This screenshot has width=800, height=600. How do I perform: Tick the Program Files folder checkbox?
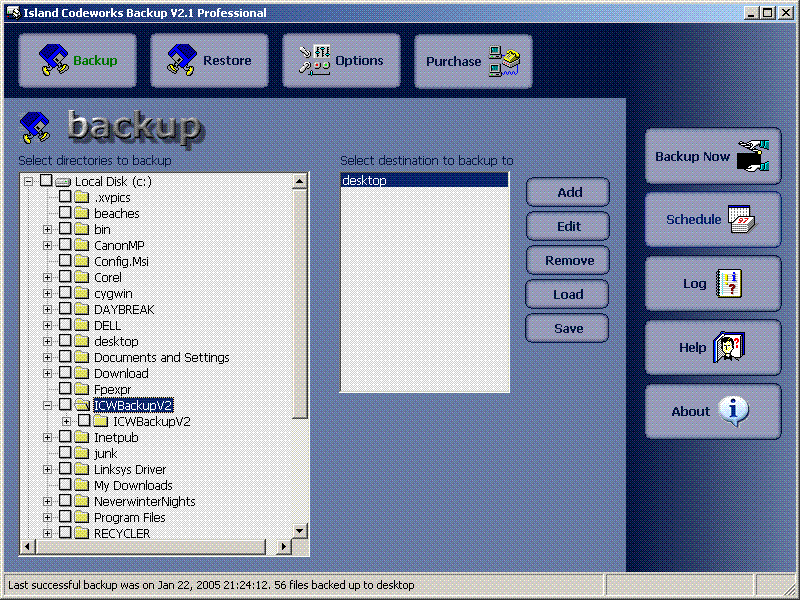pos(65,516)
